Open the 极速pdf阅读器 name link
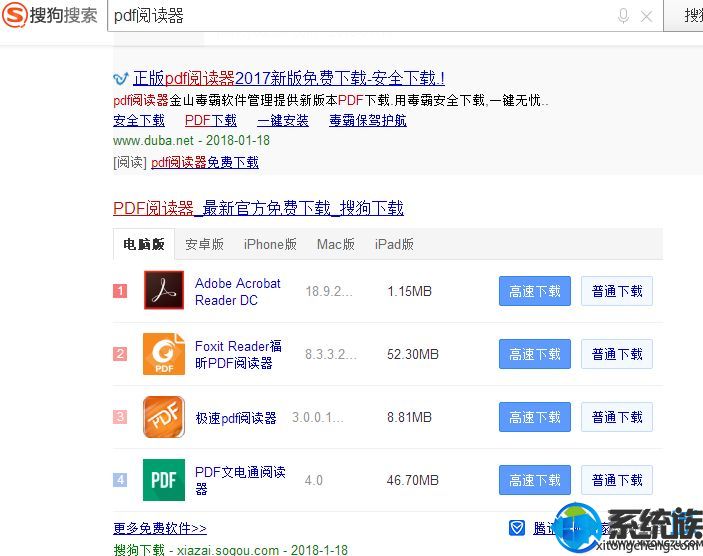This screenshot has width=703, height=556. tap(236, 418)
